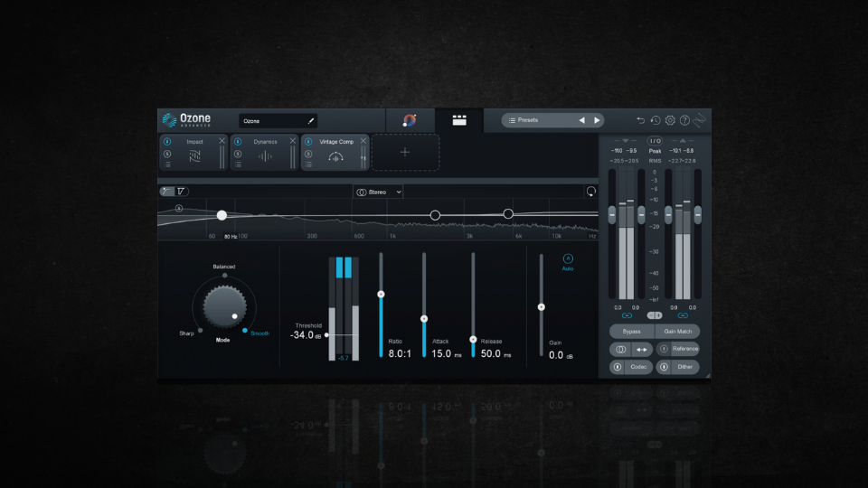Click the previous preset left arrow
The width and height of the screenshot is (868, 488).
click(581, 120)
